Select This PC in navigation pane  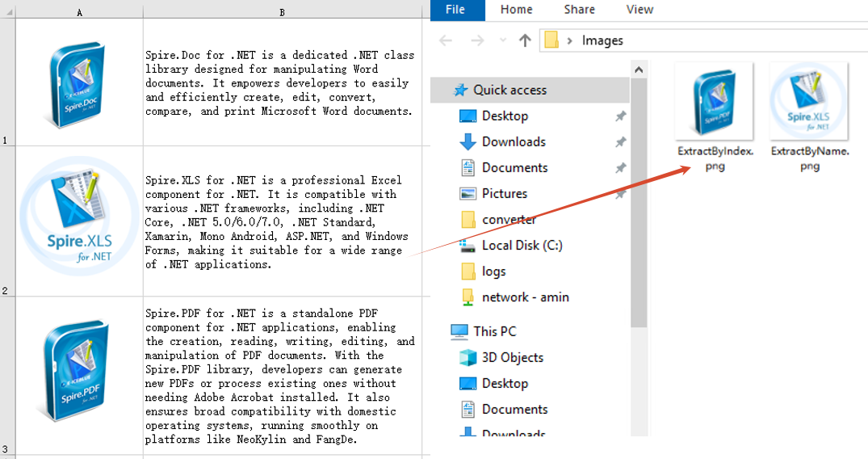(494, 331)
